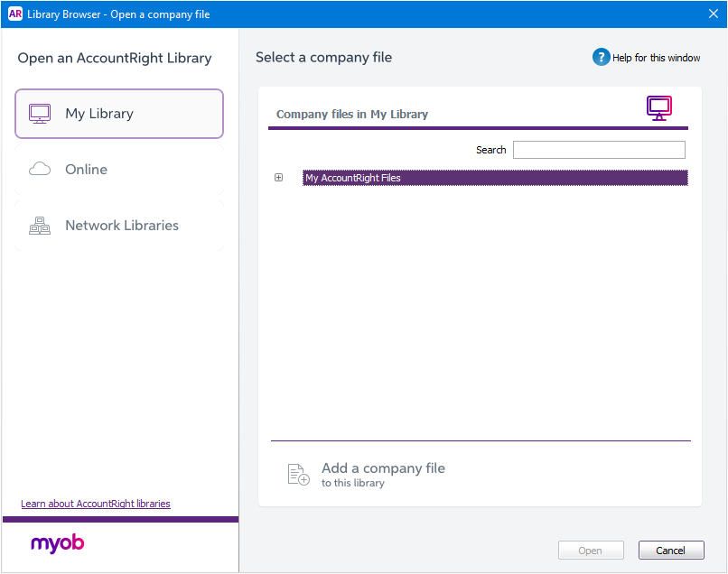Open Learn about AccountRight libraries link
Viewport: 728px width, 574px height.
95,504
